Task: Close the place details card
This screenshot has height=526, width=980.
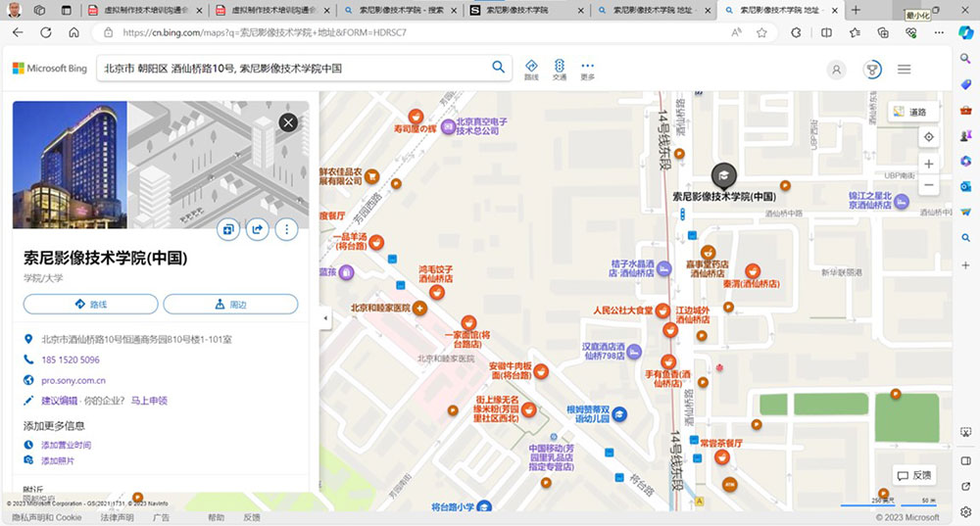Action: point(288,122)
